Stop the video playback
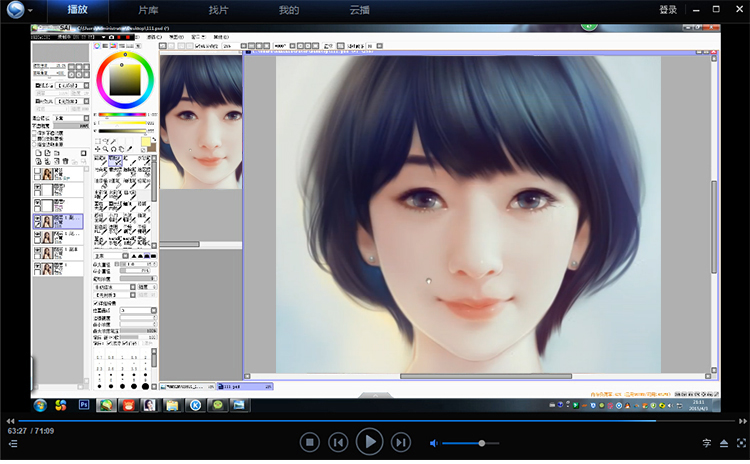This screenshot has width=750, height=464. (x=309, y=442)
